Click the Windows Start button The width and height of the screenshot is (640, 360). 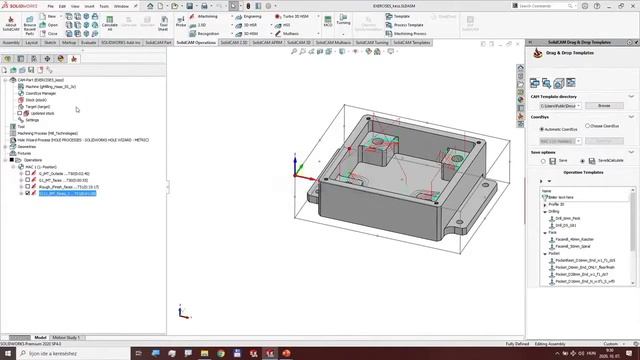click(x=8, y=353)
